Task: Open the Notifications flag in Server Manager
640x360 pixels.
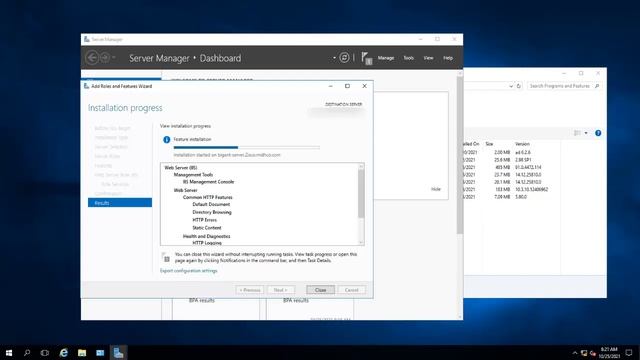Action: pos(366,58)
